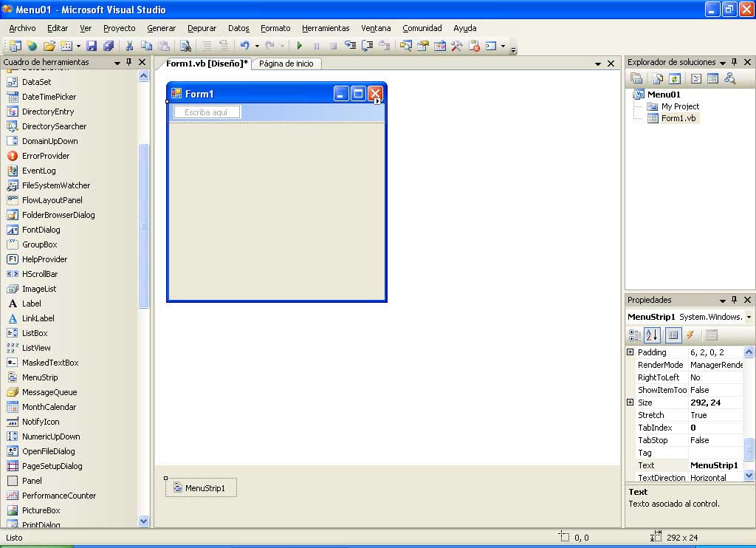Toggle alphabetical sort in Propiedades panel
This screenshot has width=756, height=548.
click(652, 335)
